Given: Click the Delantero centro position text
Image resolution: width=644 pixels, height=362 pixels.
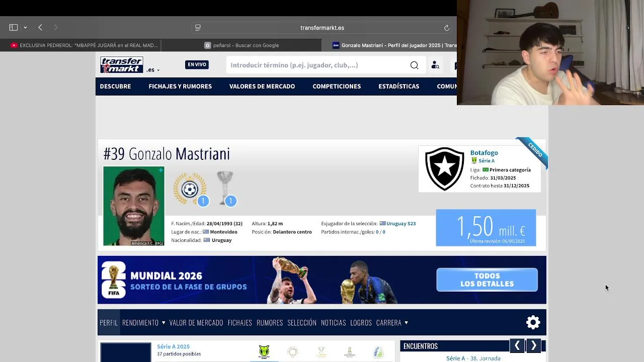Looking at the screenshot, I should [292, 232].
